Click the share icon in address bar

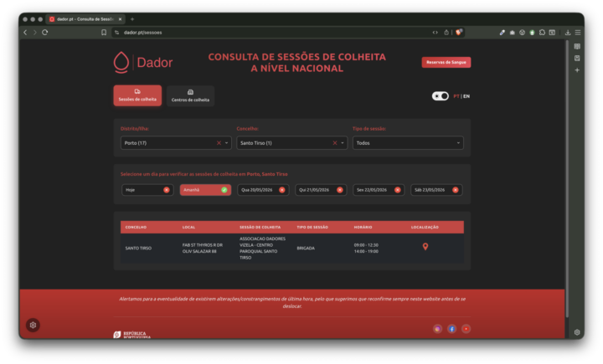coord(446,33)
